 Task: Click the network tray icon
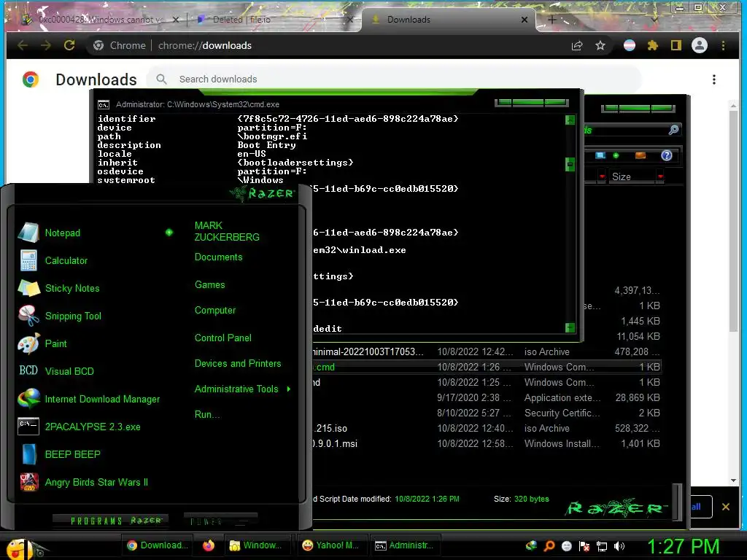pos(602,546)
